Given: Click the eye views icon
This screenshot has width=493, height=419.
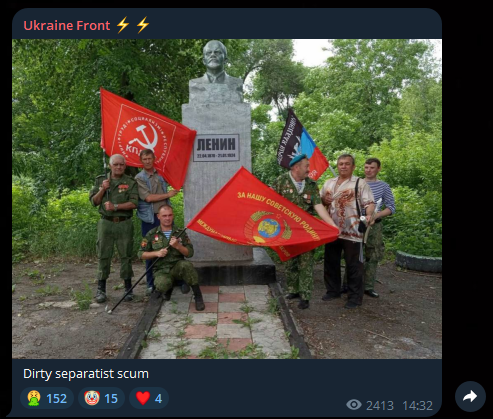Looking at the screenshot, I should point(354,405).
